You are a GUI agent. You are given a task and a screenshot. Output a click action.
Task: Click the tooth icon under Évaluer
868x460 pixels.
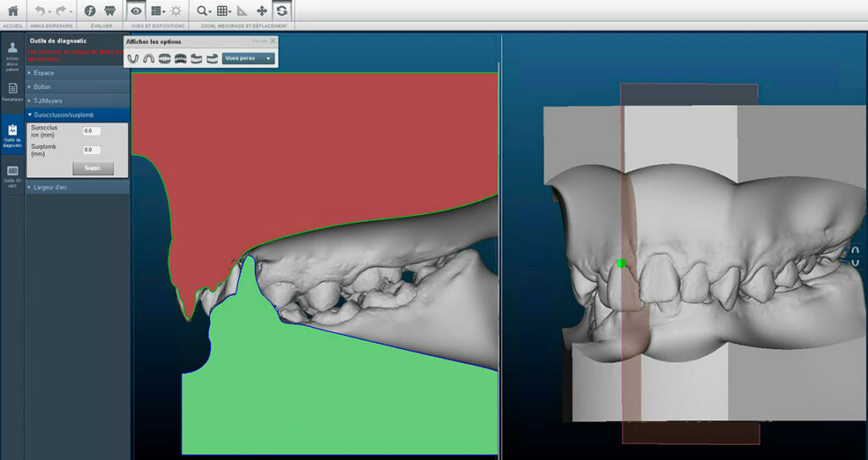[109, 11]
